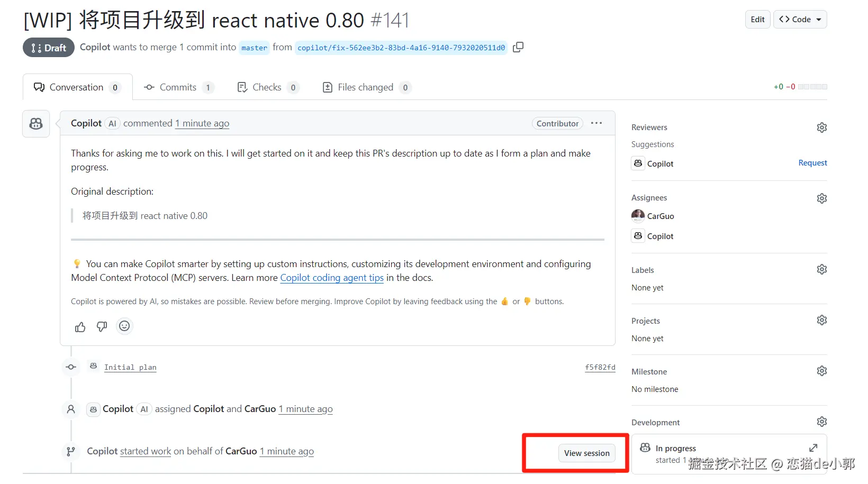
Task: Open the comment options ellipsis menu
Action: click(x=596, y=123)
